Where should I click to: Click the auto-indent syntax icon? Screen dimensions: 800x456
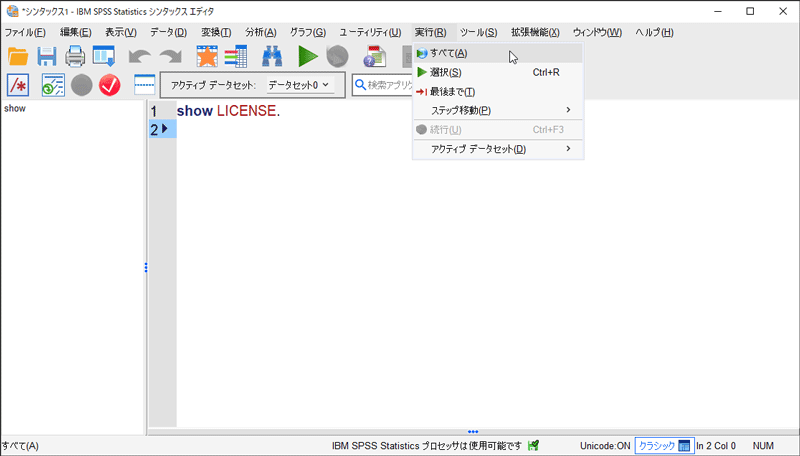click(53, 85)
